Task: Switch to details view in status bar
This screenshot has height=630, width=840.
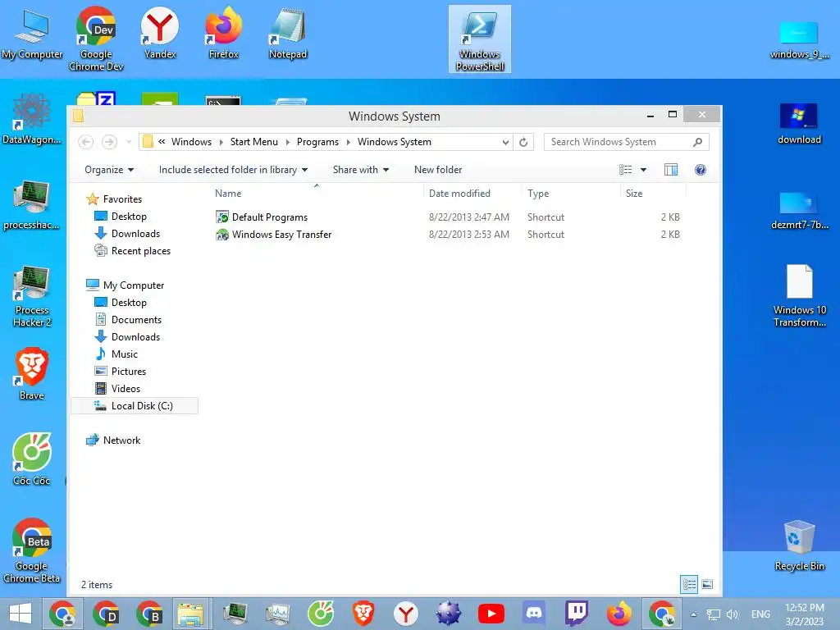Action: coord(689,584)
